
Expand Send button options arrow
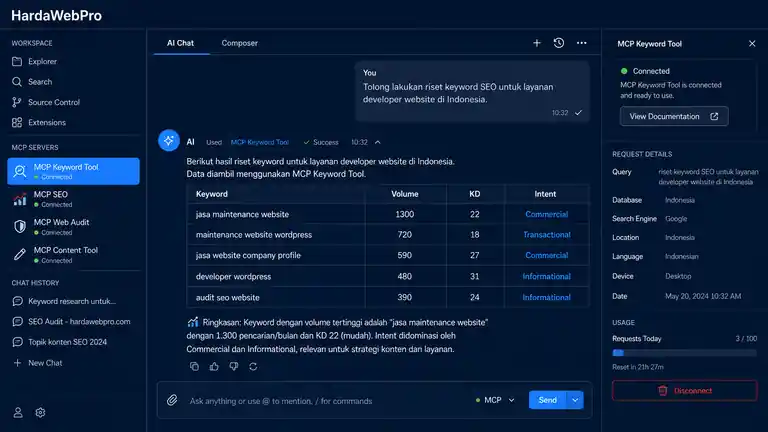[x=575, y=400]
